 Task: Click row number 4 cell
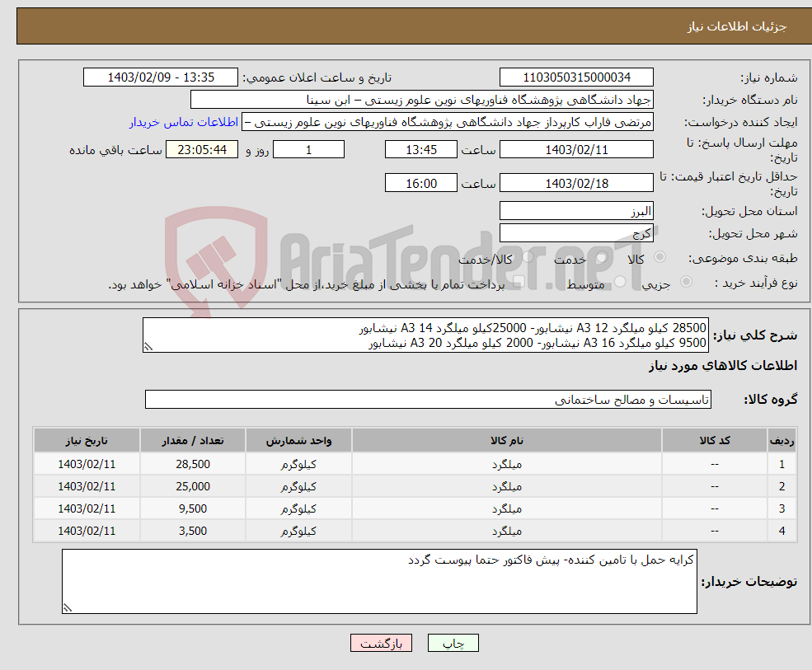781,531
